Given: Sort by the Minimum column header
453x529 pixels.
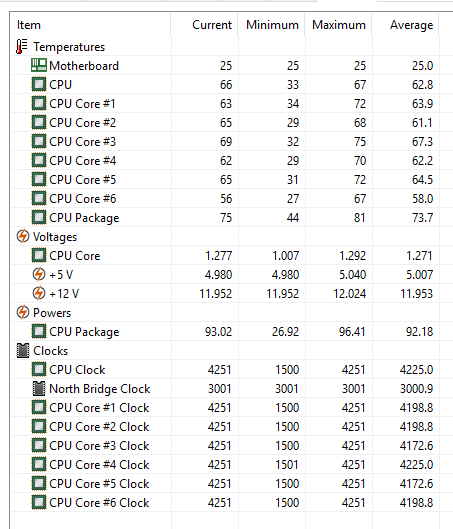Looking at the screenshot, I should pos(272,25).
